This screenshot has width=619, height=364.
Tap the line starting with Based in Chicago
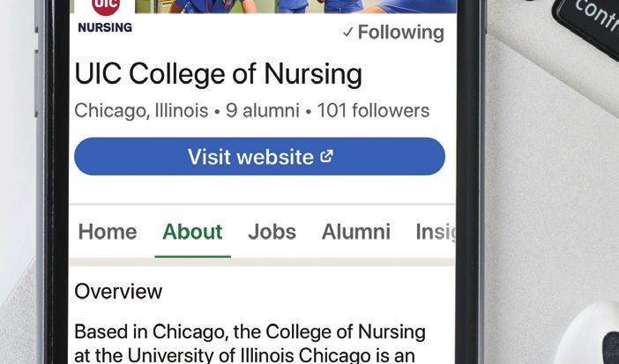[x=250, y=332]
